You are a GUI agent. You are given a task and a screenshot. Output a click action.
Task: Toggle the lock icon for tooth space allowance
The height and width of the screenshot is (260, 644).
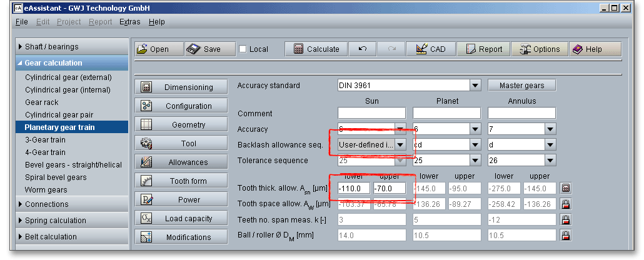point(565,204)
